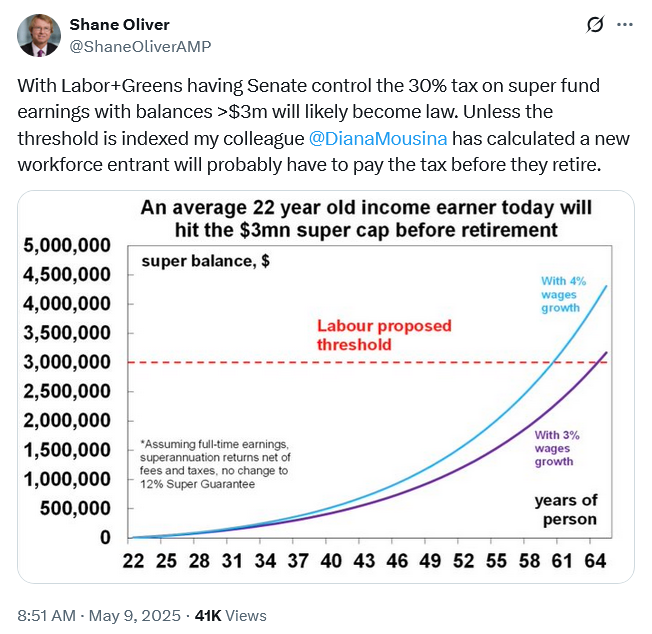This screenshot has width=652, height=634.
Task: Click the 5,000,000 y-axis value
Action: click(67, 246)
